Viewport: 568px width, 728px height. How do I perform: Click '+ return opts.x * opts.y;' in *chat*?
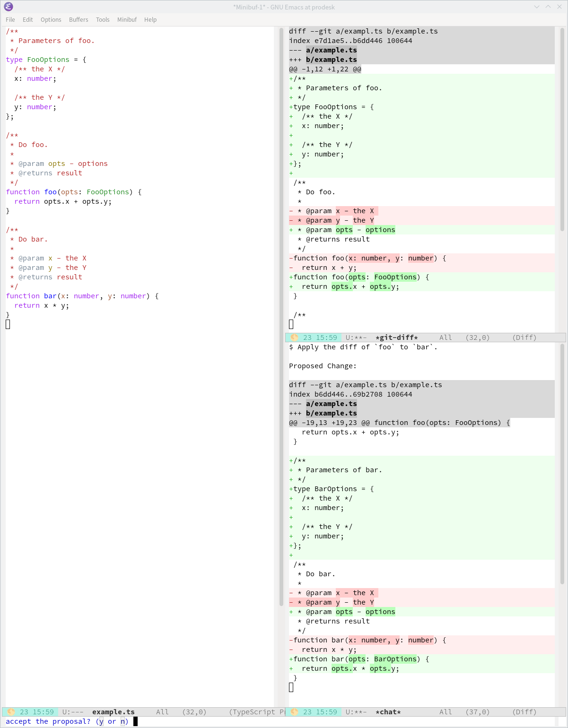click(344, 668)
